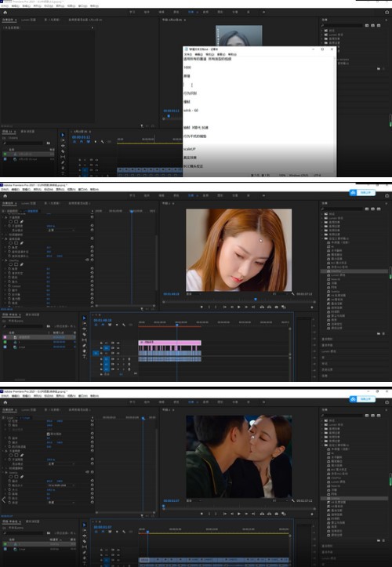Select Ripple Edit tool beside the pink-clip timeline
Viewport: 392px width, 567px height.
click(x=84, y=329)
